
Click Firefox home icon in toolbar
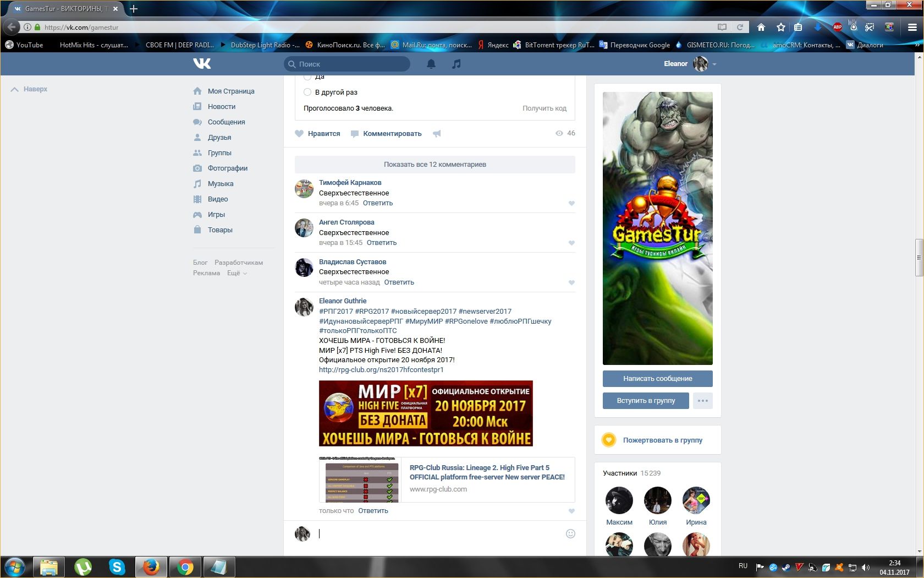point(761,27)
